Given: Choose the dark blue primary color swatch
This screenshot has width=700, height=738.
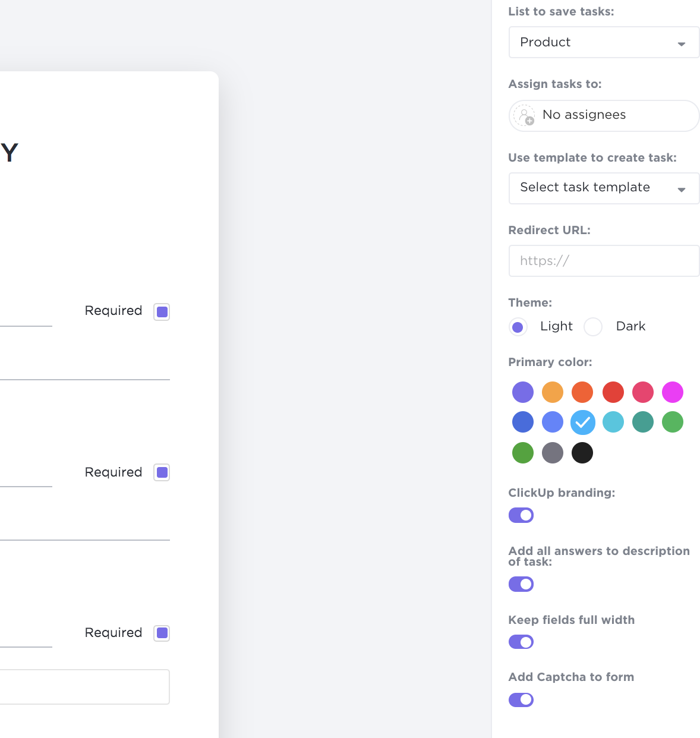Looking at the screenshot, I should point(523,422).
